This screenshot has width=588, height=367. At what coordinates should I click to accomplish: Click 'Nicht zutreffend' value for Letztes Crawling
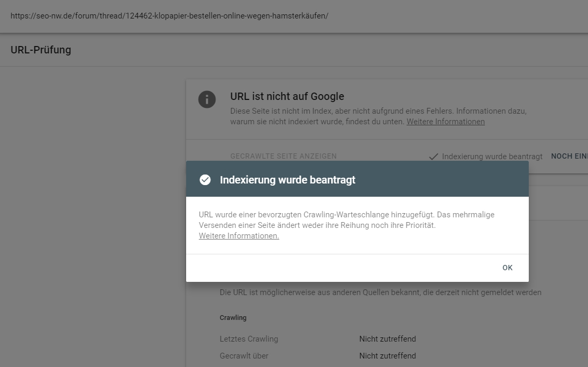[387, 339]
